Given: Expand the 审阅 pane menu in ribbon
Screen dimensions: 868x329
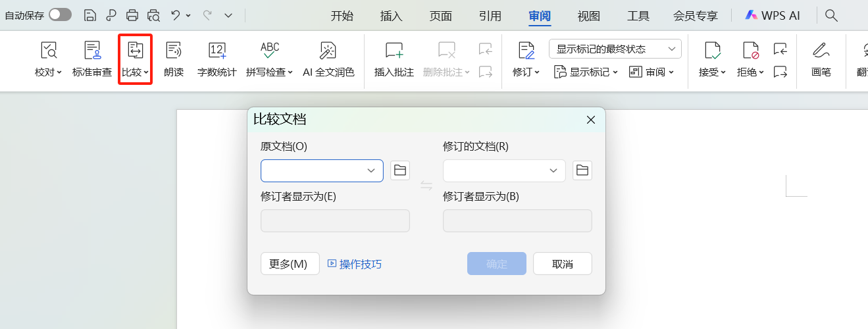Looking at the screenshot, I should pos(651,72).
